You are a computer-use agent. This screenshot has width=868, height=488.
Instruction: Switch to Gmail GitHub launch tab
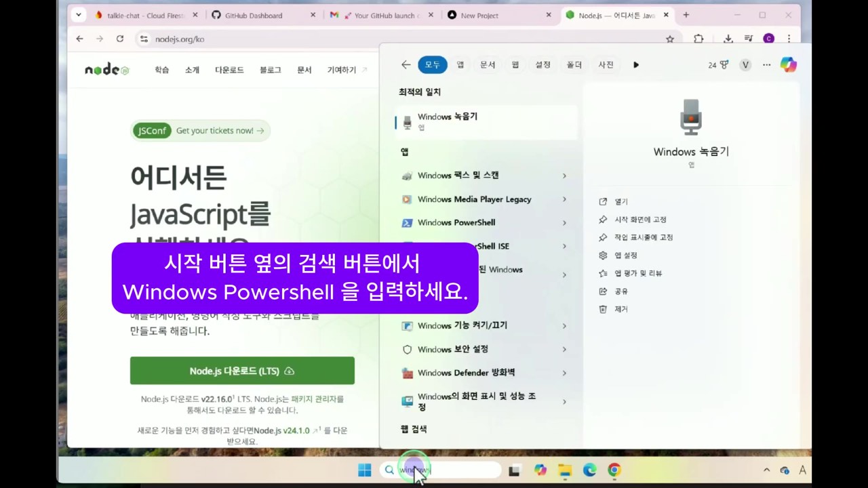(x=380, y=15)
